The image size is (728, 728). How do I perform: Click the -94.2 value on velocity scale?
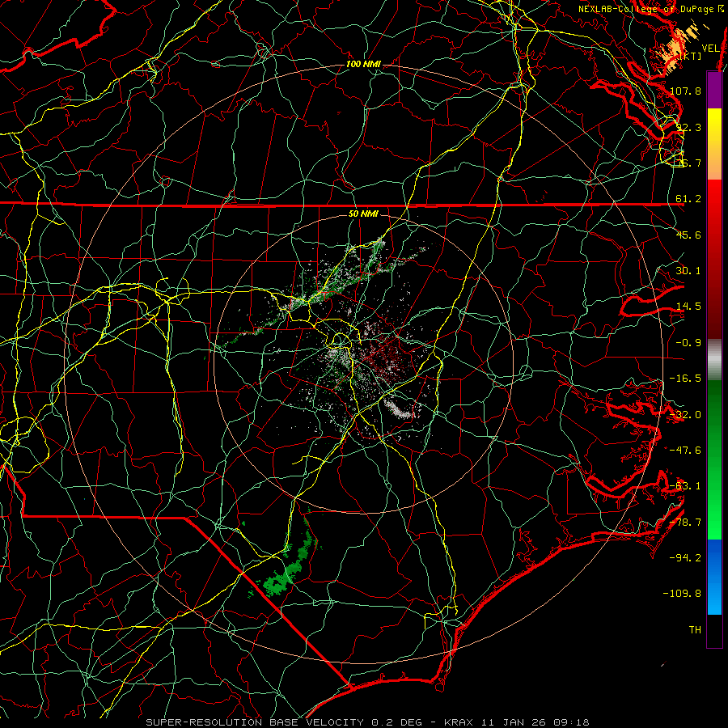pyautogui.click(x=685, y=557)
